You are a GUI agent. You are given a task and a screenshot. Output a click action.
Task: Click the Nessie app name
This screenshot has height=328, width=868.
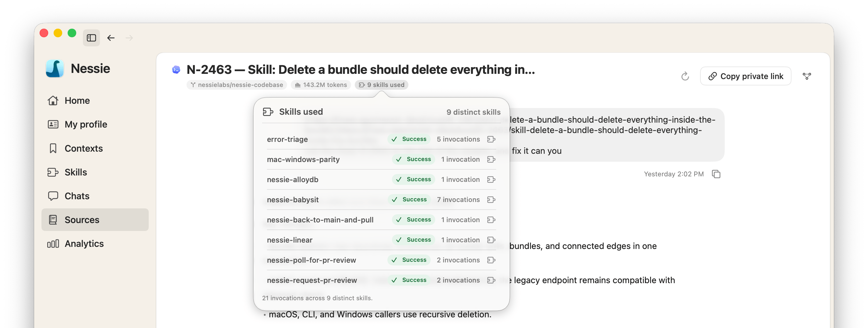(x=90, y=69)
